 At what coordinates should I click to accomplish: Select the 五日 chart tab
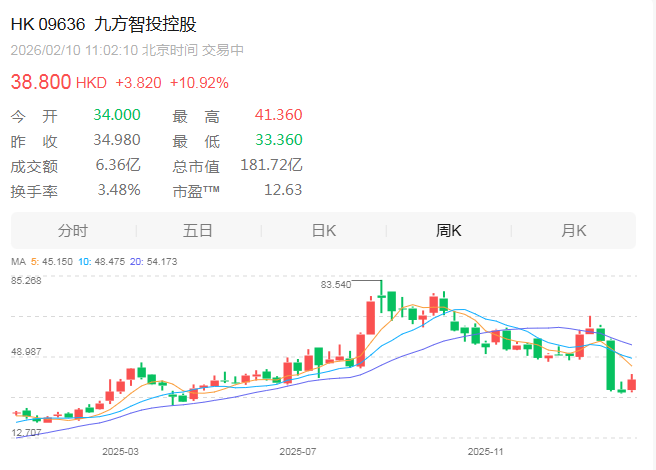pyautogui.click(x=198, y=231)
